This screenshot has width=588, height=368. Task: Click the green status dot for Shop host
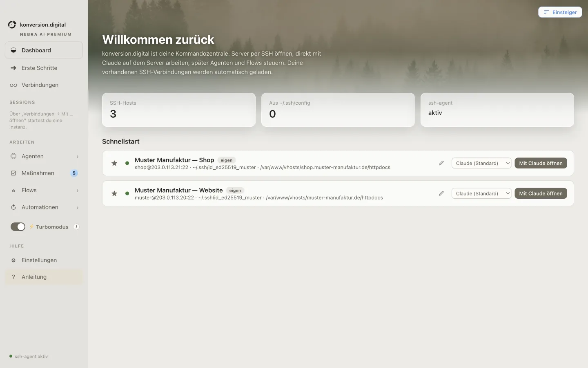[x=127, y=163]
